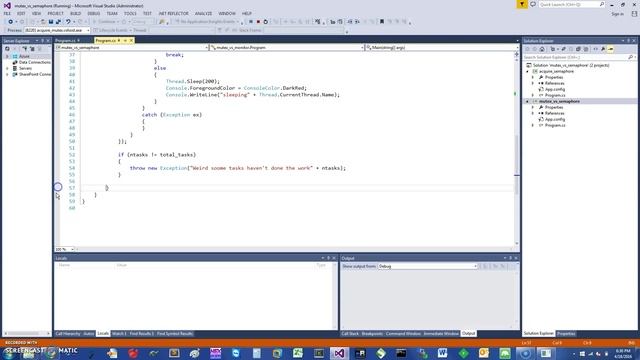Click the Quick Launch search field

571,4
